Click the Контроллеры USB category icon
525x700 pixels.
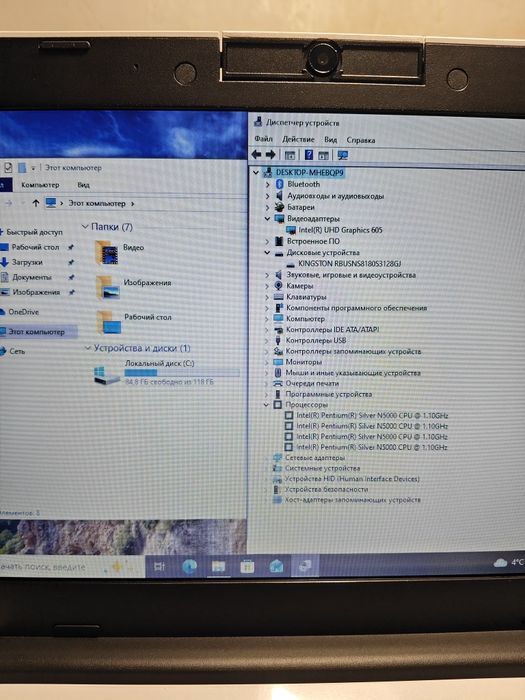point(278,340)
